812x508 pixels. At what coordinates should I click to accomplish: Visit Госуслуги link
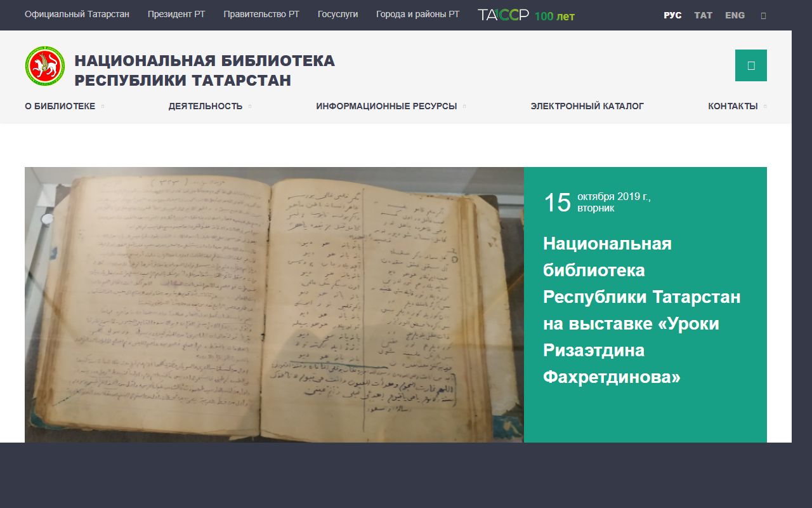(337, 15)
